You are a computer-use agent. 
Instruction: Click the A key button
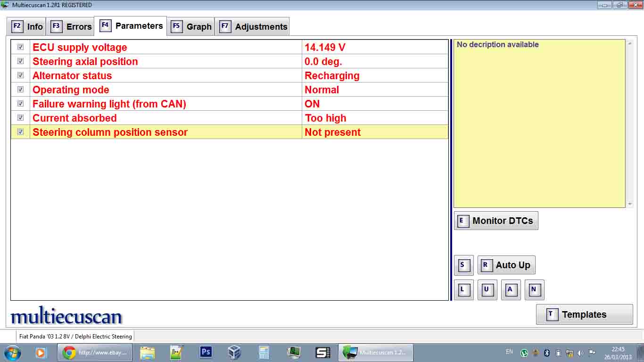511,290
